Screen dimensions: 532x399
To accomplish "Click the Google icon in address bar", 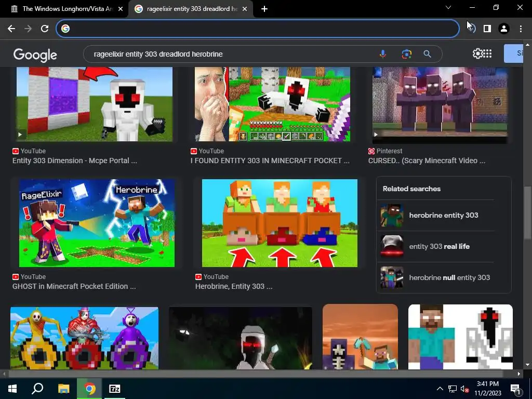I will point(65,29).
